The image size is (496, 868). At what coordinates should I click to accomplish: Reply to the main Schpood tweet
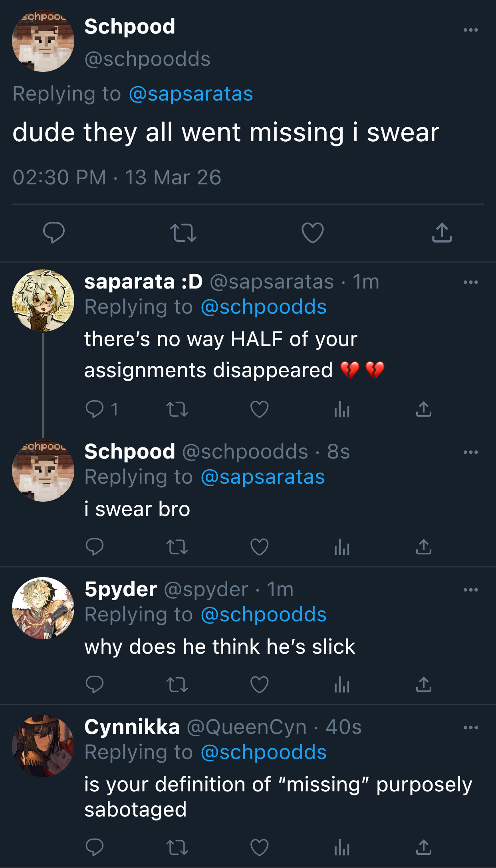pos(54,232)
